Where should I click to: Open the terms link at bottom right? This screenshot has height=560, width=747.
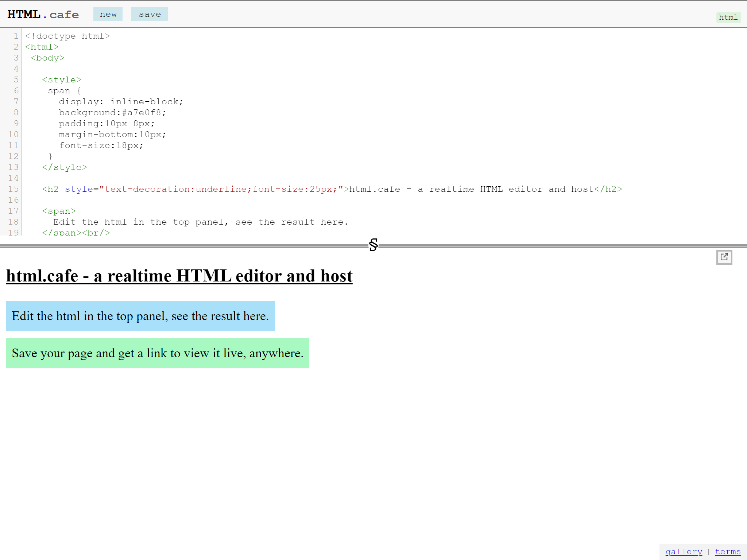click(728, 551)
